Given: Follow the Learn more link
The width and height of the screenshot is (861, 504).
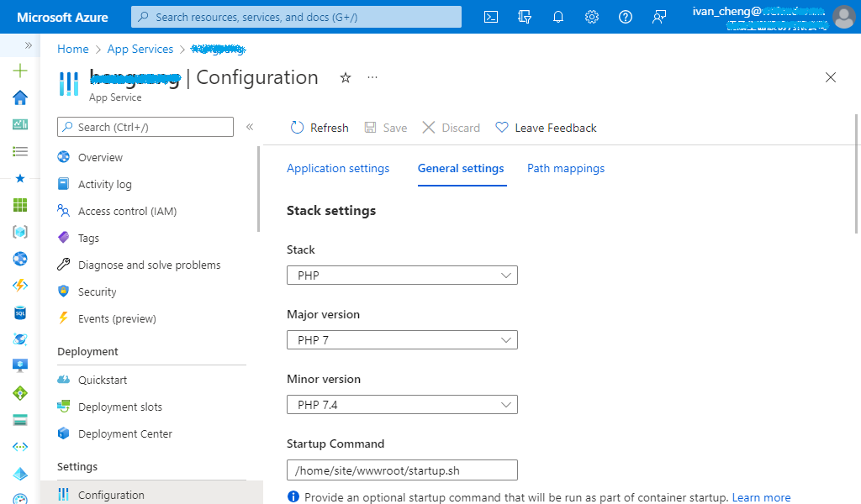Looking at the screenshot, I should [x=761, y=497].
